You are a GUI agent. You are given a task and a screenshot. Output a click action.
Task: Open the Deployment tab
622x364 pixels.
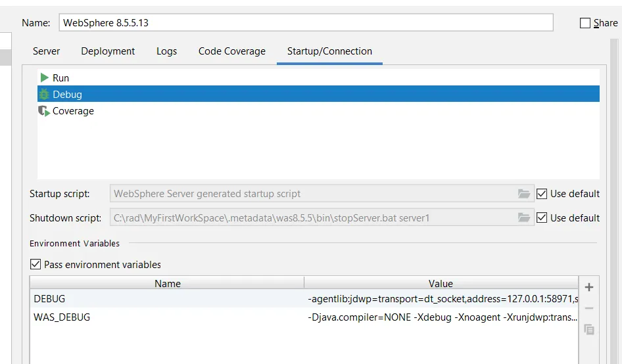(108, 51)
